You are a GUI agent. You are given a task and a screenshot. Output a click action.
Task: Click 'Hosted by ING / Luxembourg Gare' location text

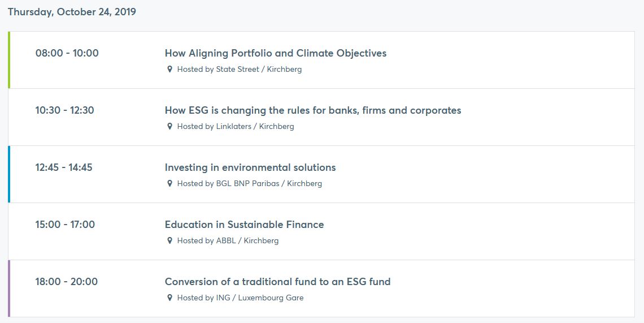click(x=240, y=298)
